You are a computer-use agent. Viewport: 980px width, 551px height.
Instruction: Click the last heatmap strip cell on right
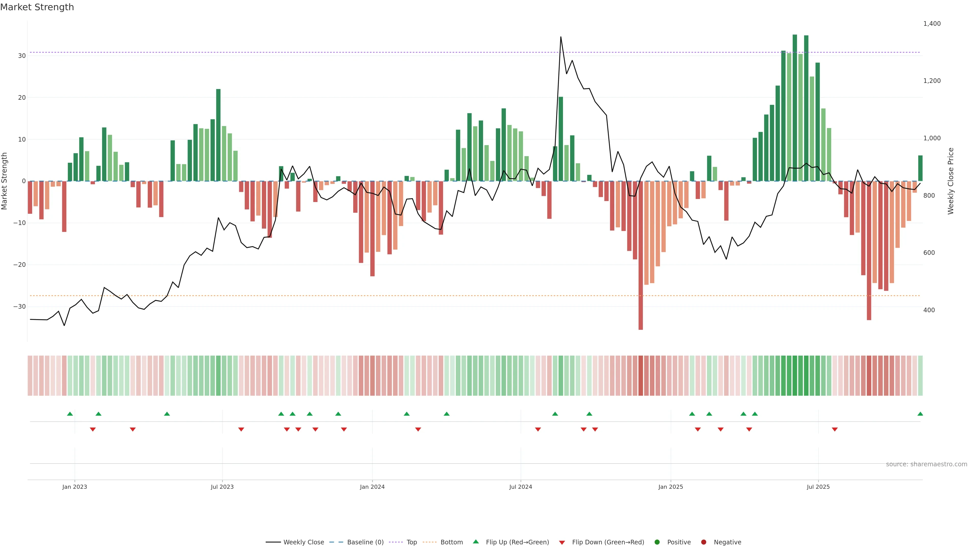coord(920,375)
